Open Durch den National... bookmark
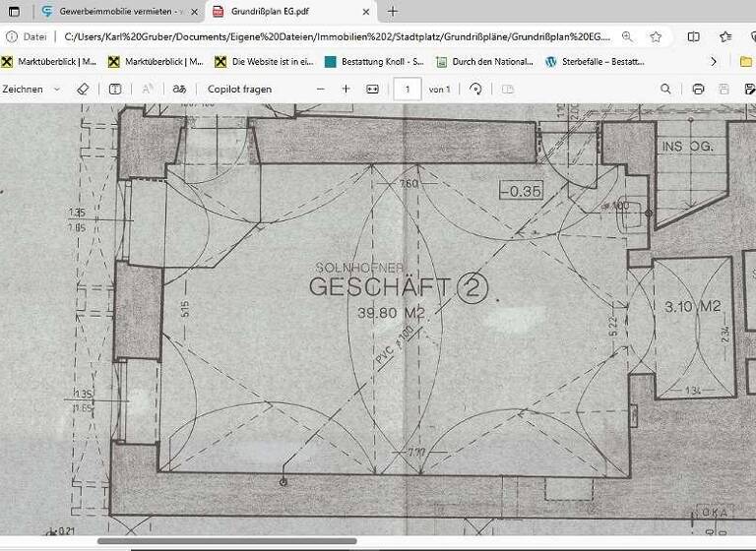The height and width of the screenshot is (551, 756). point(484,62)
